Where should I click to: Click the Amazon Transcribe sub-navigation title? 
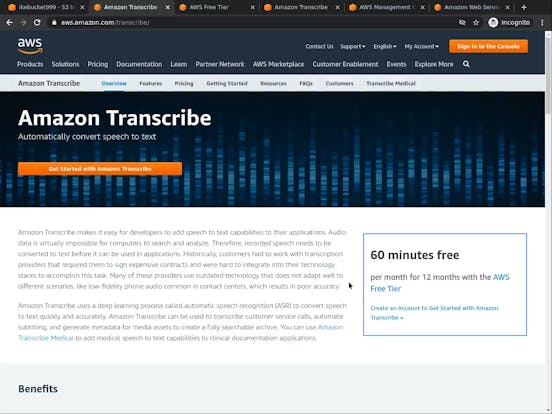click(x=49, y=83)
